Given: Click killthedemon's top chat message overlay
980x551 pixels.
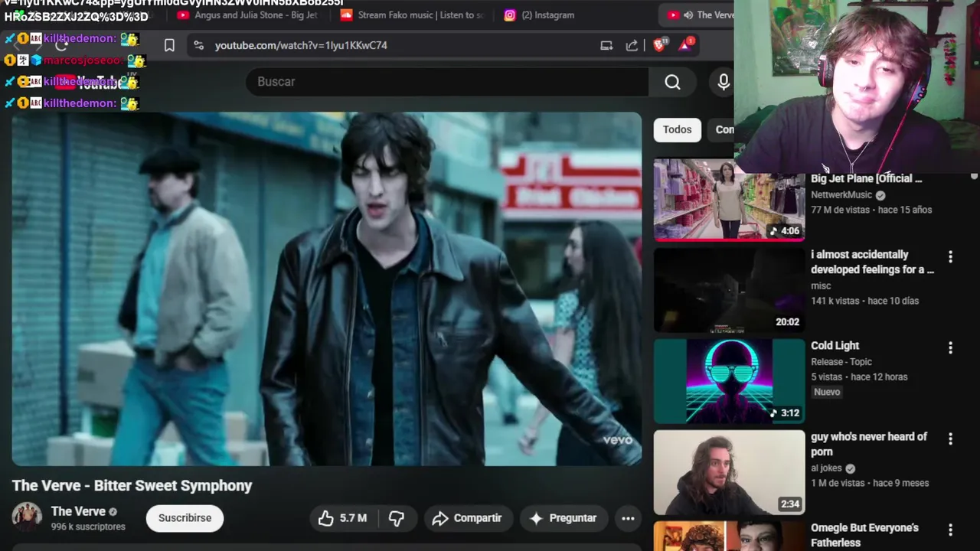Looking at the screenshot, I should pyautogui.click(x=73, y=38).
